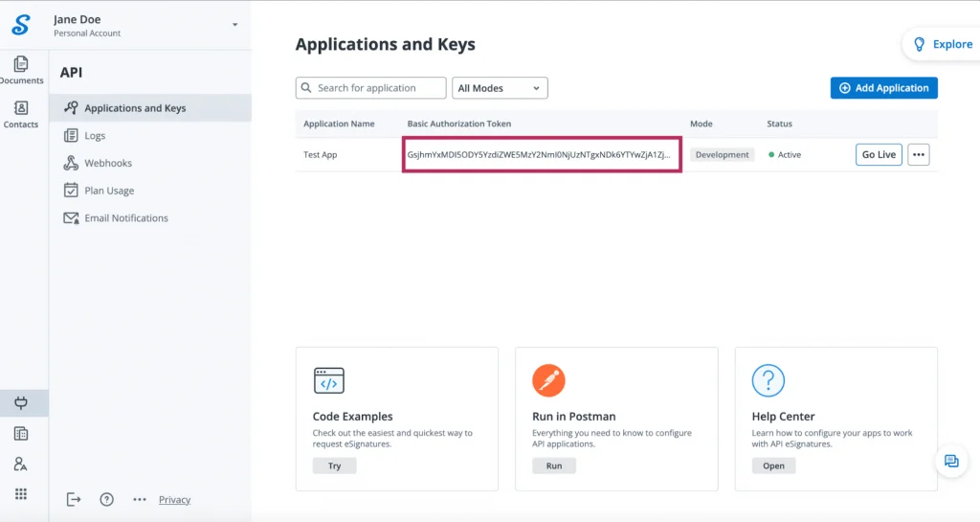Go to Logs in API menu

pos(95,136)
